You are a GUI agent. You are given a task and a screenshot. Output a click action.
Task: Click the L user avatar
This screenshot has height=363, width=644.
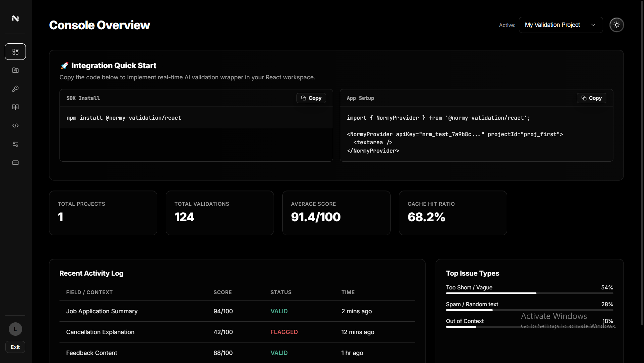point(15,329)
